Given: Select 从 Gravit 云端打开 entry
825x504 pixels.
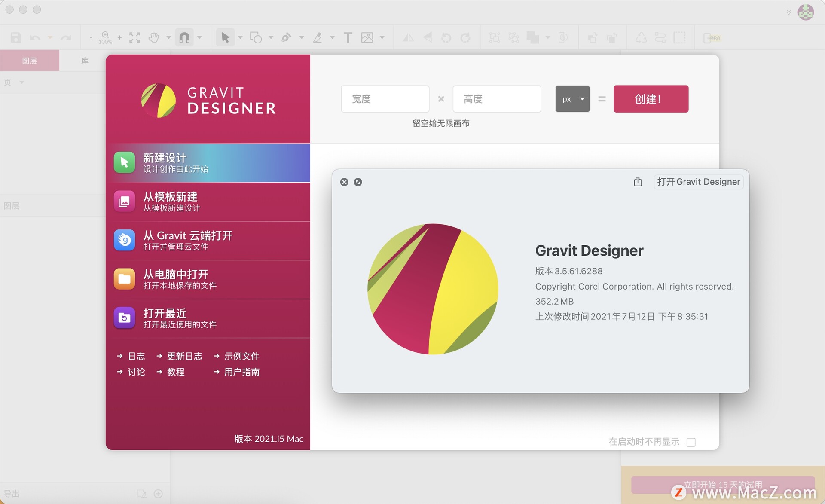Looking at the screenshot, I should click(208, 241).
